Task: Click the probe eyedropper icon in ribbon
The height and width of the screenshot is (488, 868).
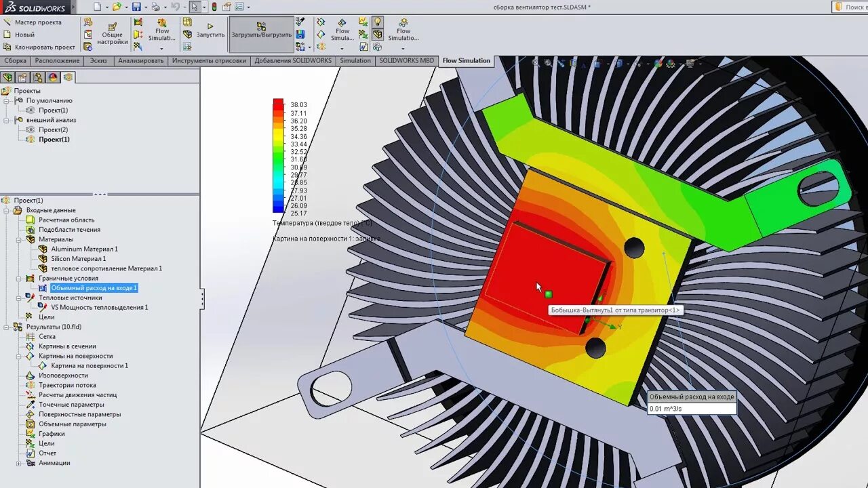Action: click(300, 22)
